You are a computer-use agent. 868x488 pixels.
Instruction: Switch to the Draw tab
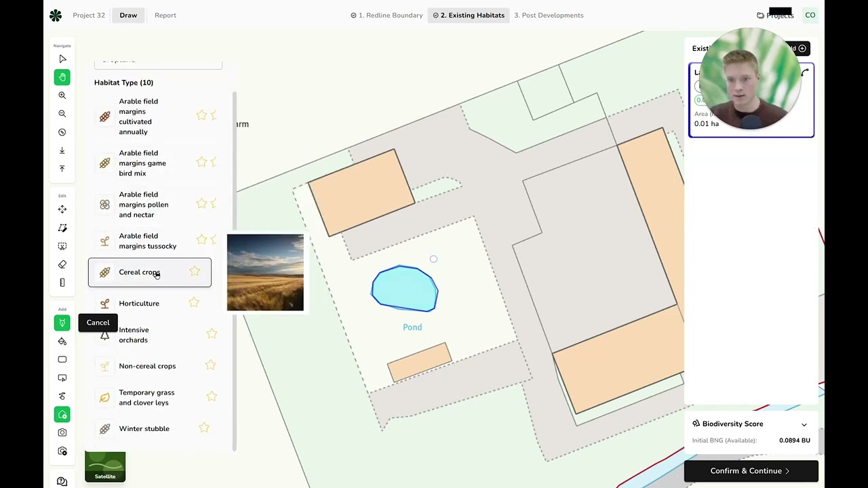tap(128, 15)
